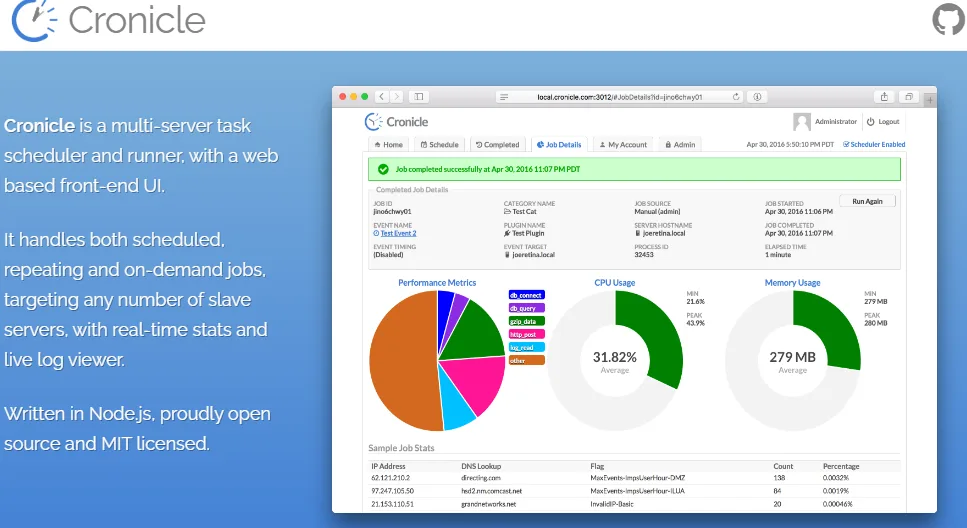Click the large orange pie chart slice
The height and width of the screenshot is (528, 967).
pos(401,361)
